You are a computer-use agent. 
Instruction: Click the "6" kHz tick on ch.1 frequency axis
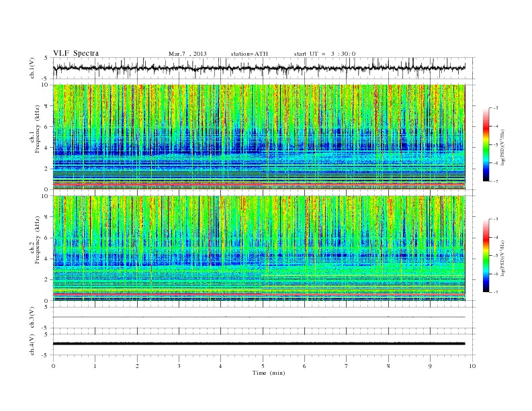[46, 127]
